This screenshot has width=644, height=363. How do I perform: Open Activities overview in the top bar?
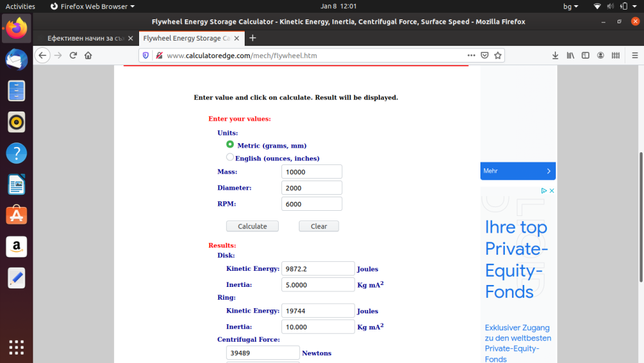click(20, 6)
